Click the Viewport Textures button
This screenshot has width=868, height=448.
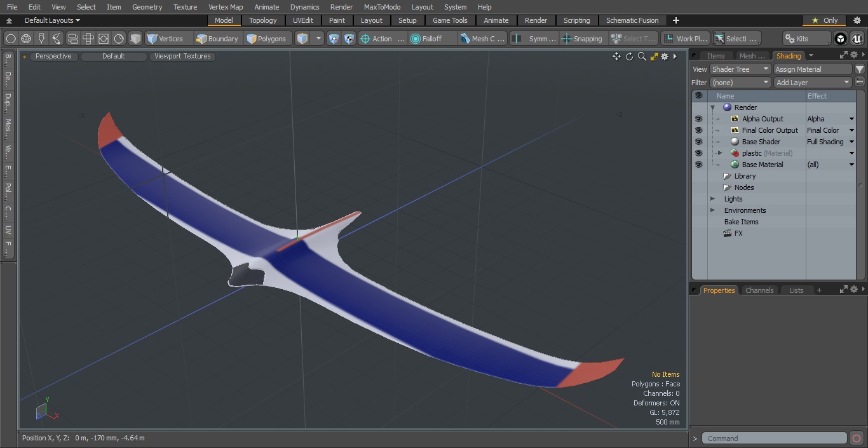[182, 57]
